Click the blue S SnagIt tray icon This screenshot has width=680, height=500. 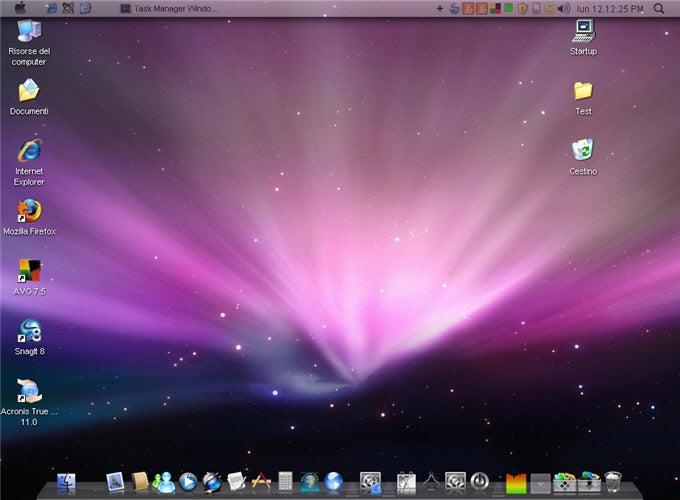coord(454,8)
